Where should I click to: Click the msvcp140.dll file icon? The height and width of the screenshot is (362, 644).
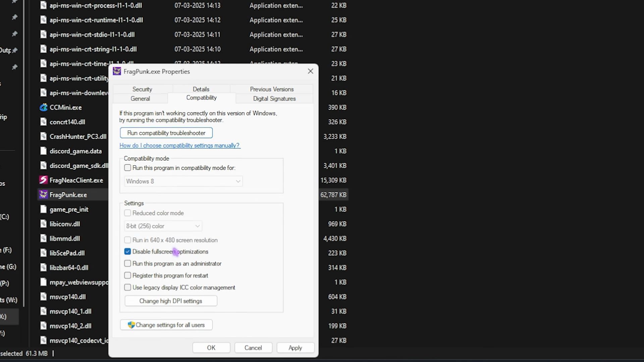(x=43, y=297)
